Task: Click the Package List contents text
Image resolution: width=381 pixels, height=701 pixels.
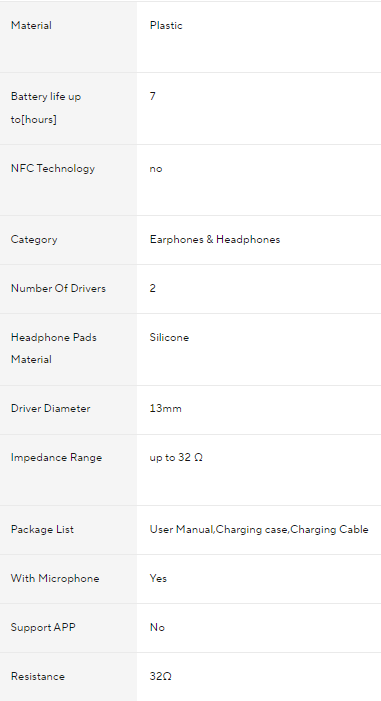Action: pos(259,529)
